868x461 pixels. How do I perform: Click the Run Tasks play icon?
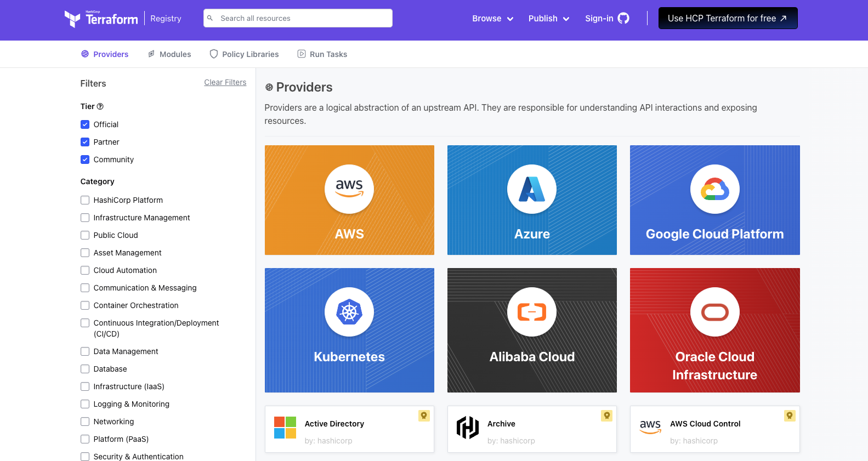[x=302, y=54]
